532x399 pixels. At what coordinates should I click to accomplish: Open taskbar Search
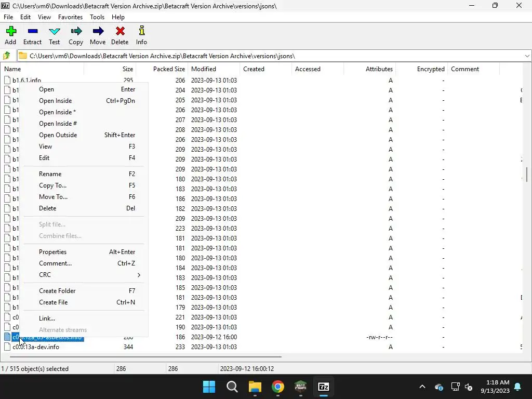tap(232, 387)
